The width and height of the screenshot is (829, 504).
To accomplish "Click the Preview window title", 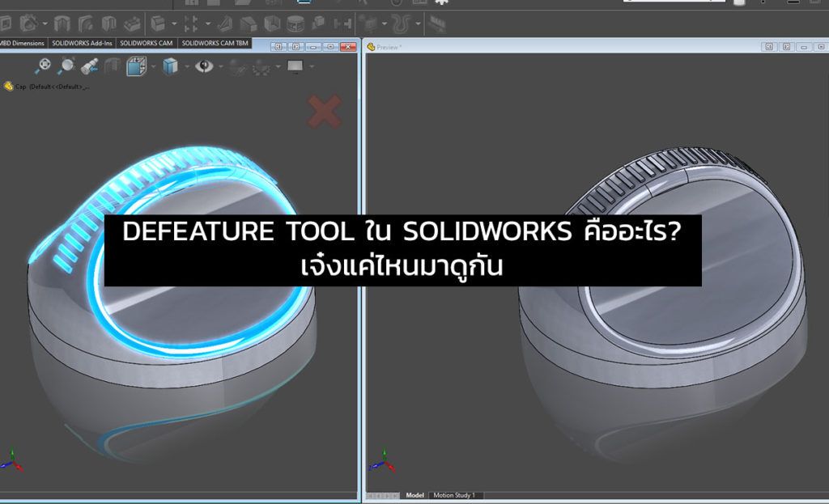I will [389, 47].
